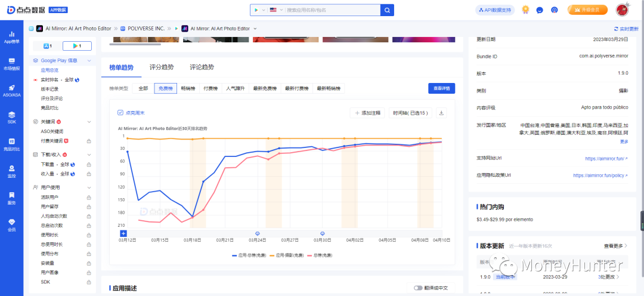644x296 pixels.
Task: Open the App榜单 sidebar icon
Action: coord(12,37)
